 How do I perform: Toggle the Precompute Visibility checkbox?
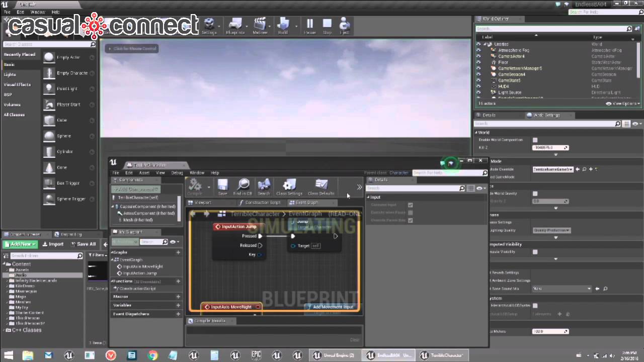pyautogui.click(x=535, y=252)
